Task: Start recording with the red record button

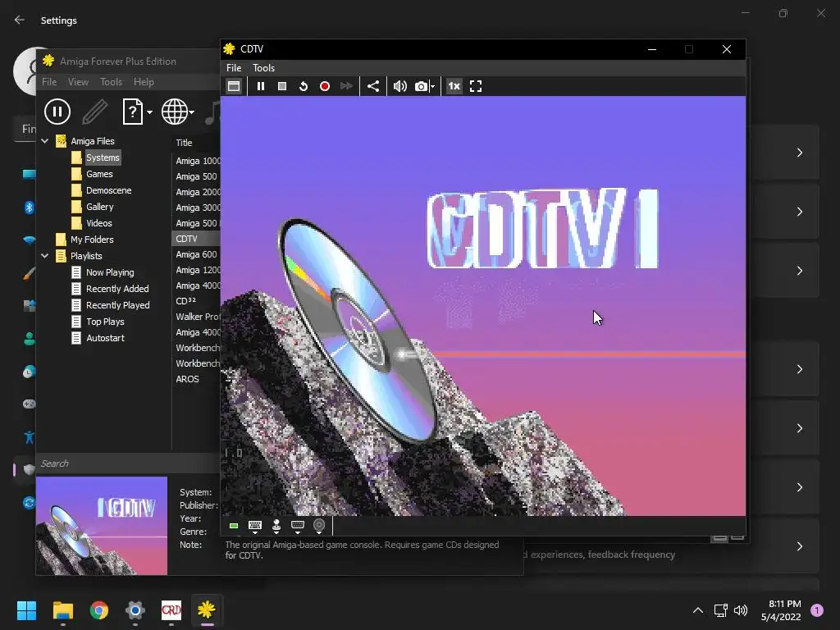Action: coord(325,86)
